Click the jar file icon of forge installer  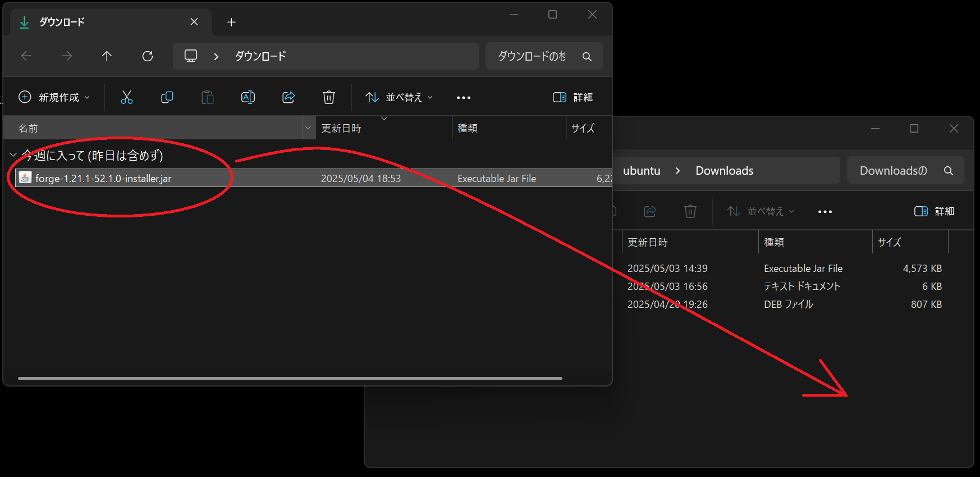(x=25, y=178)
